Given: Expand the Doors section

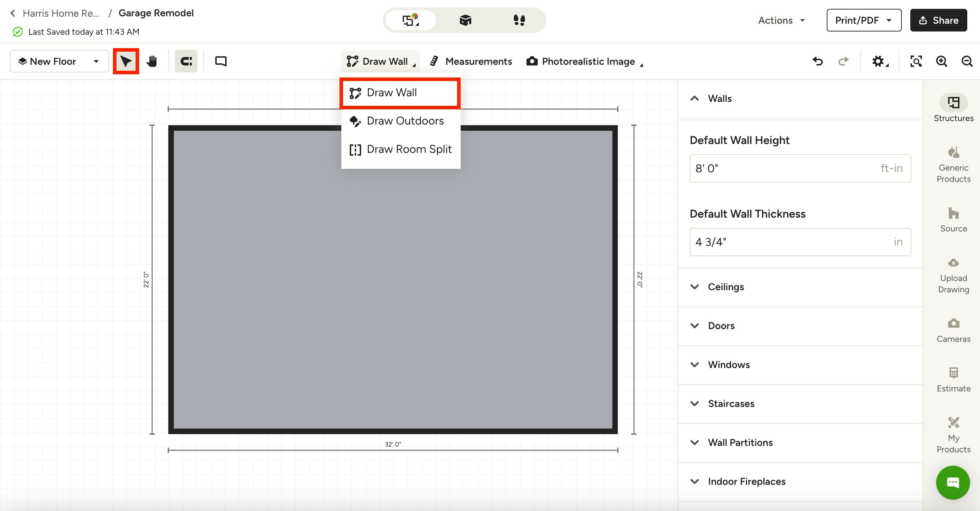Looking at the screenshot, I should tap(800, 326).
